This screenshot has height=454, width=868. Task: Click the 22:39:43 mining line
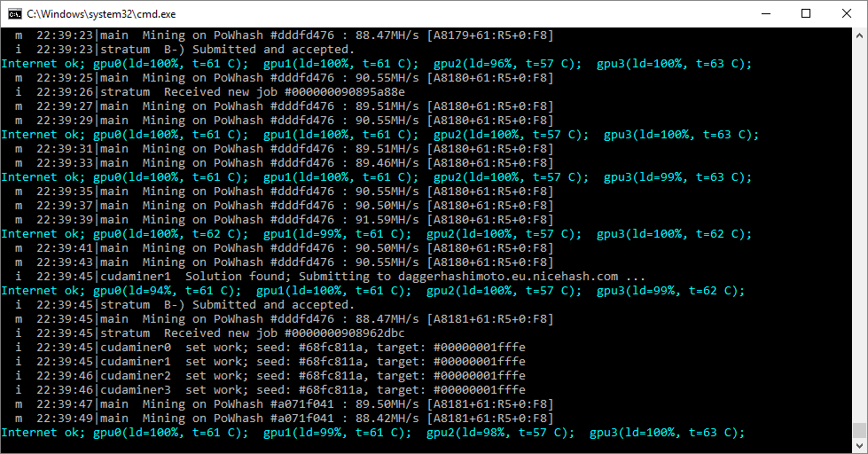pyautogui.click(x=284, y=262)
